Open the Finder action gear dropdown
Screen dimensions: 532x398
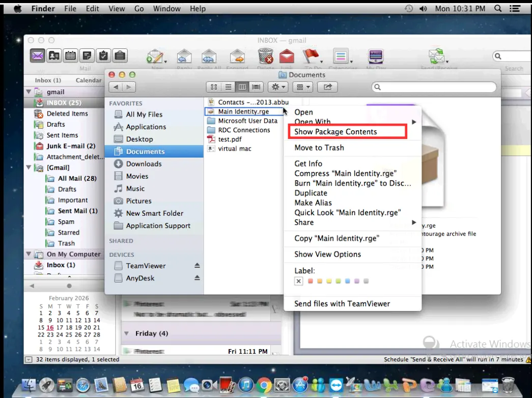(279, 88)
